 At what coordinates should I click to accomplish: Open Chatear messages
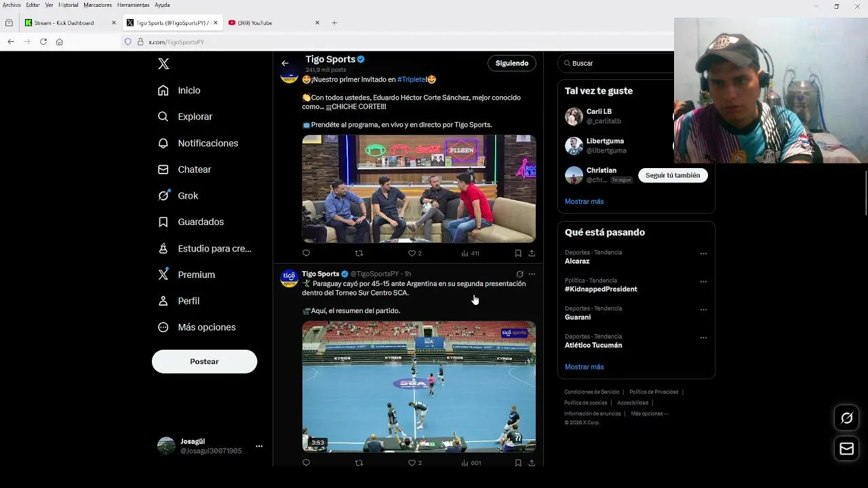click(x=184, y=169)
